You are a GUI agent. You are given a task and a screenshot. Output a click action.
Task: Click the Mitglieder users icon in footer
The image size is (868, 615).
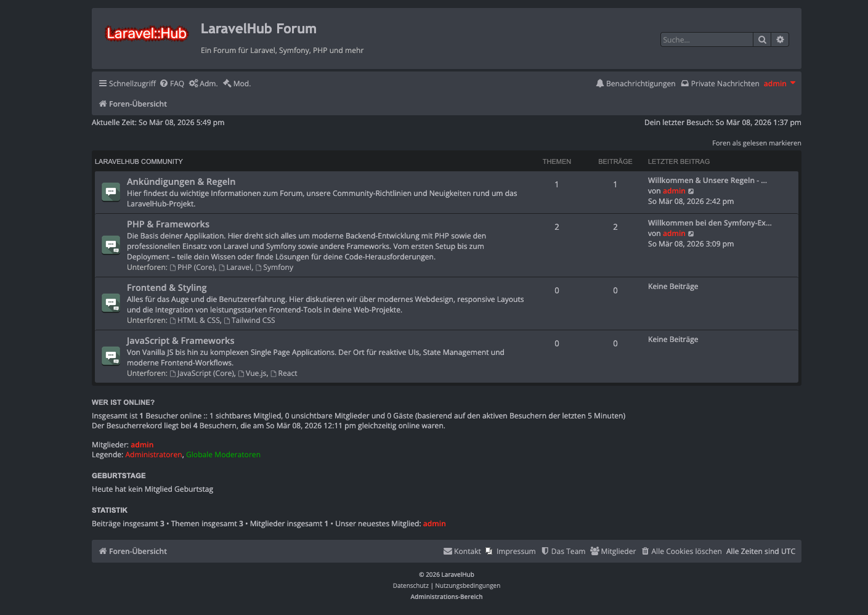594,551
